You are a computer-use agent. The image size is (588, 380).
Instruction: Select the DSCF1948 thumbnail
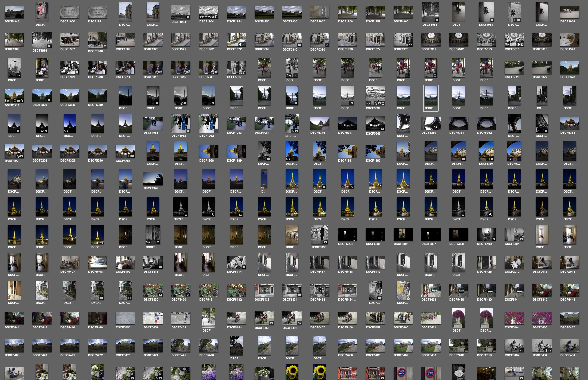[x=14, y=13]
